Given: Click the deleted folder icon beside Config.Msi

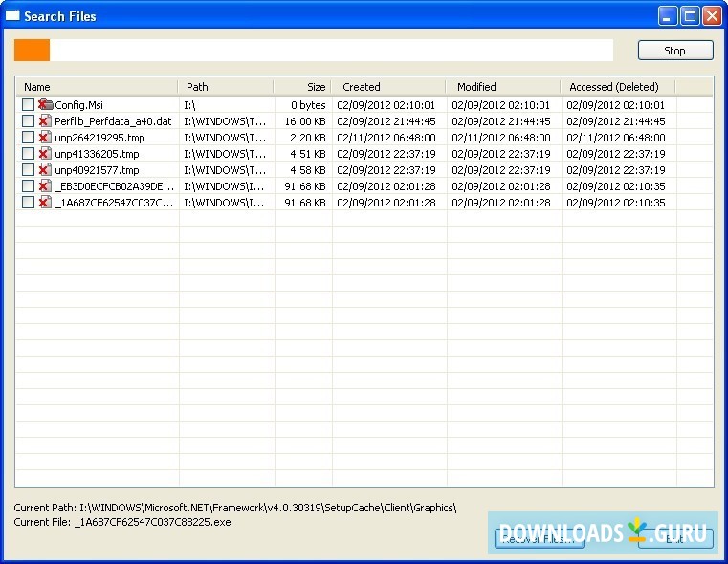Looking at the screenshot, I should click(x=46, y=105).
